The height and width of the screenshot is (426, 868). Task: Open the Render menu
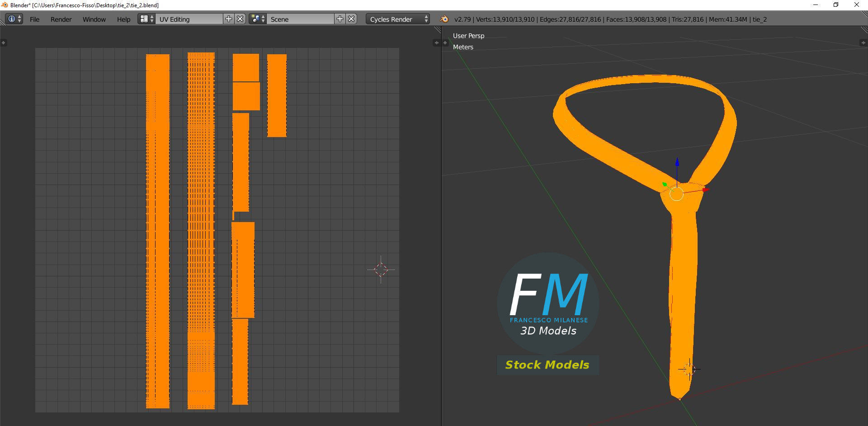(61, 19)
